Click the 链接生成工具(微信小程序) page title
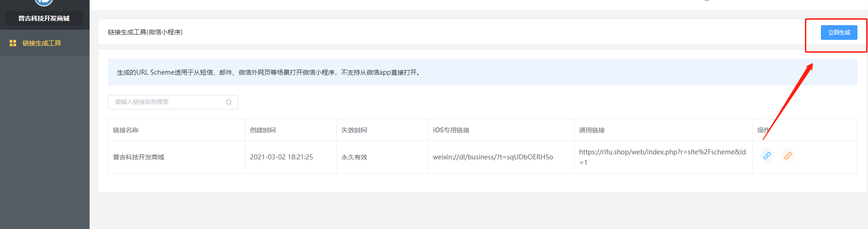 [x=145, y=32]
